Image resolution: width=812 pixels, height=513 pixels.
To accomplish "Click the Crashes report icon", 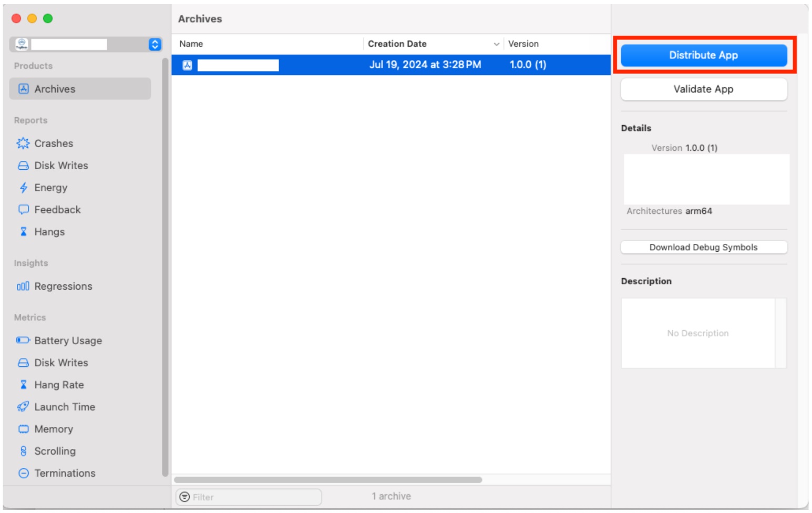I will pyautogui.click(x=23, y=143).
